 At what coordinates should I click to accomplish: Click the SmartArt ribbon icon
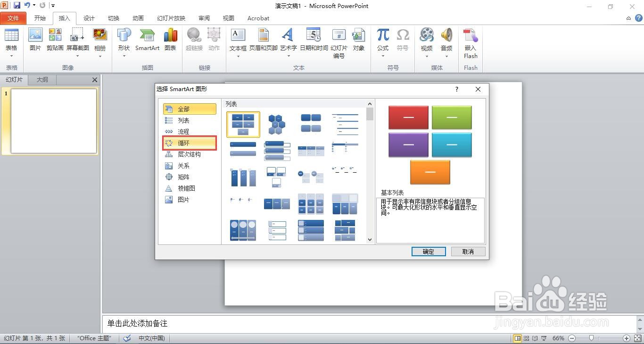pyautogui.click(x=147, y=40)
